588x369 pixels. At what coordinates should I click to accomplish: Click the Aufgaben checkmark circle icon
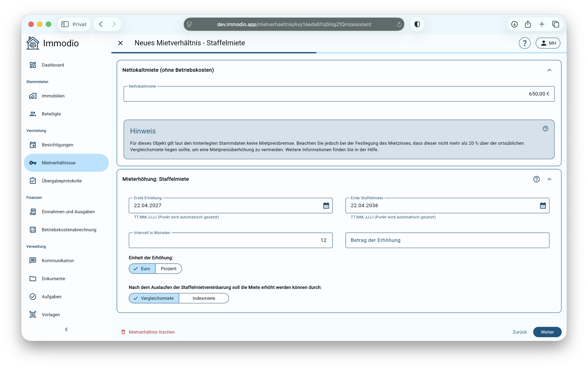point(33,297)
